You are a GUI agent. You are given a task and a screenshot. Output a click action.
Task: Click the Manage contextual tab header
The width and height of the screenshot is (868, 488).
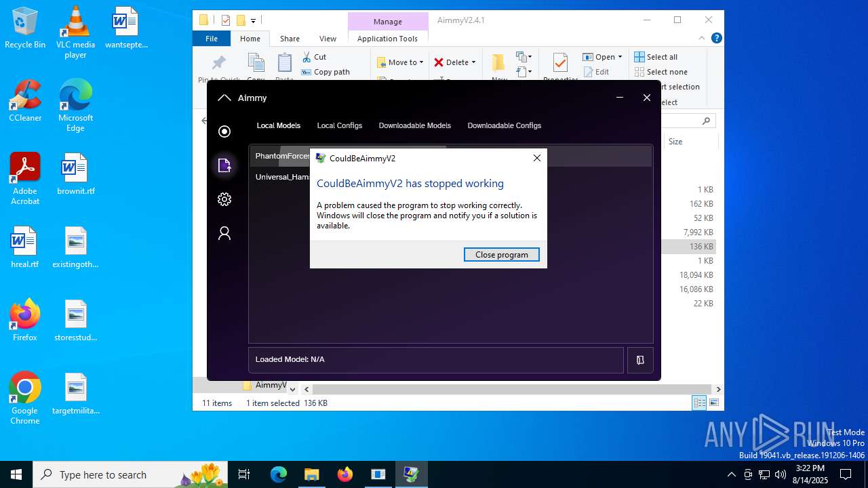point(388,22)
